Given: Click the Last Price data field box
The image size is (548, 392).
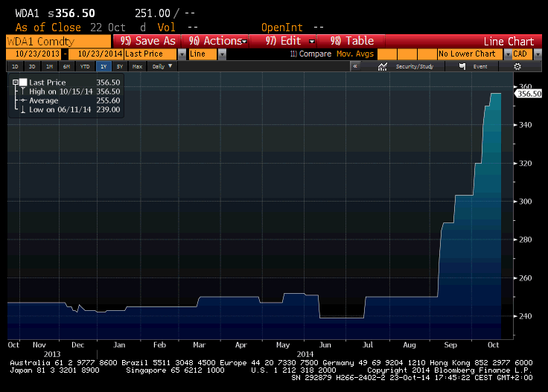Looking at the screenshot, I should coord(151,54).
